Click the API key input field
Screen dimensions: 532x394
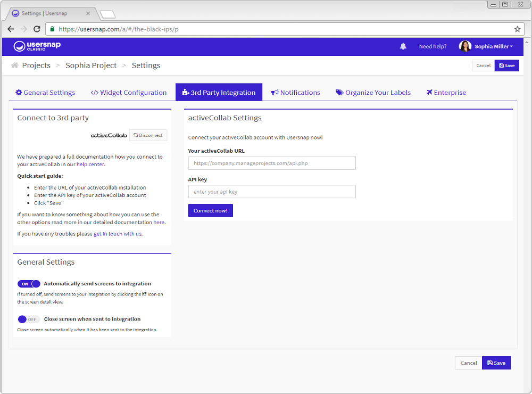(272, 192)
